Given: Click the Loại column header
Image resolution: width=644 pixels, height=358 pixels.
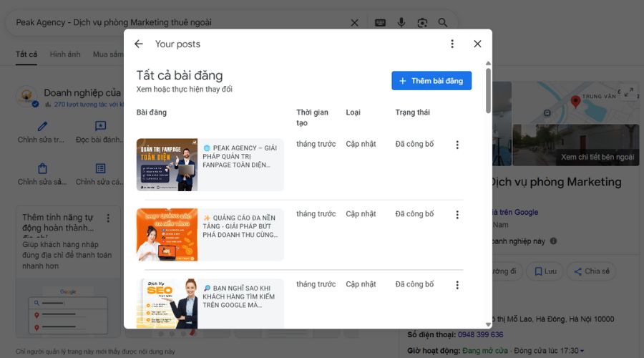Looking at the screenshot, I should pos(353,112).
